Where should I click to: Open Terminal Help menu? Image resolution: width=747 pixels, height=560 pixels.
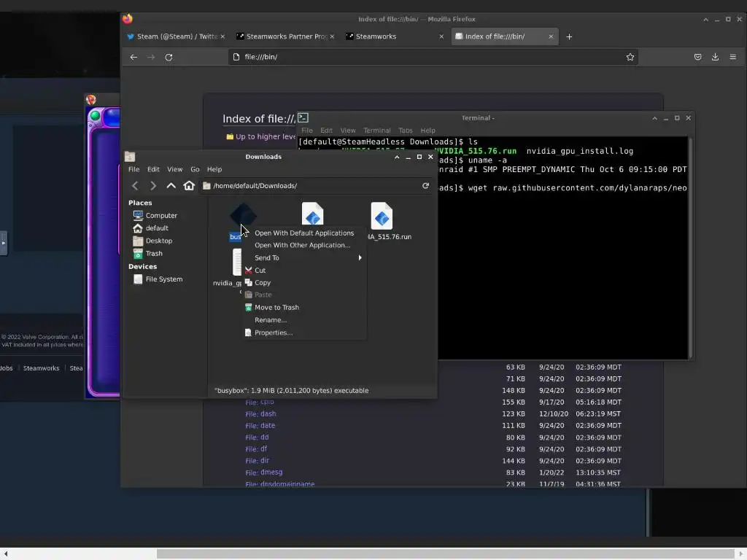pos(427,131)
